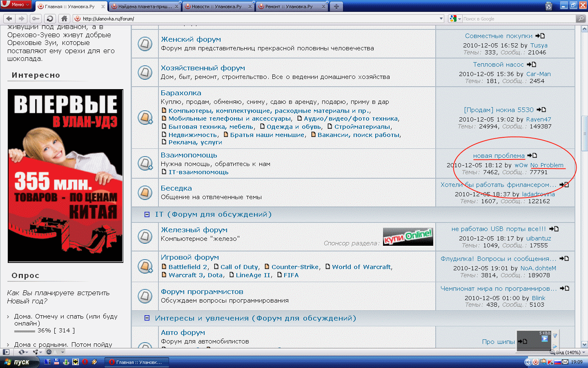Click the Reload page icon
The height and width of the screenshot is (368, 588).
[50, 18]
